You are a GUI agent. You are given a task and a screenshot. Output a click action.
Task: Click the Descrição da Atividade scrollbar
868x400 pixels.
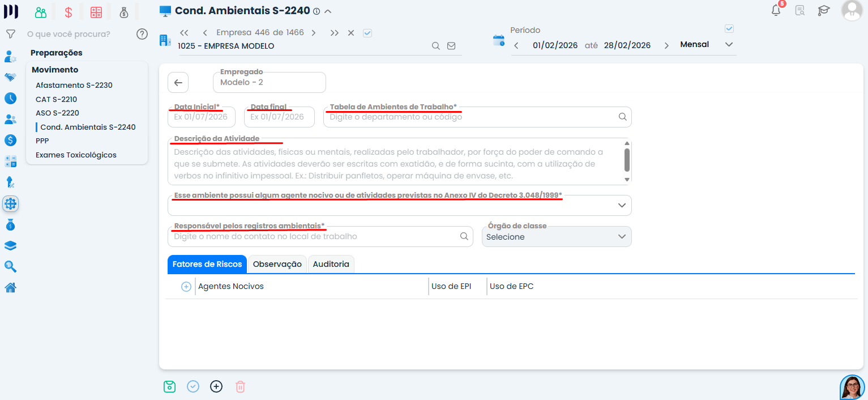pyautogui.click(x=627, y=161)
